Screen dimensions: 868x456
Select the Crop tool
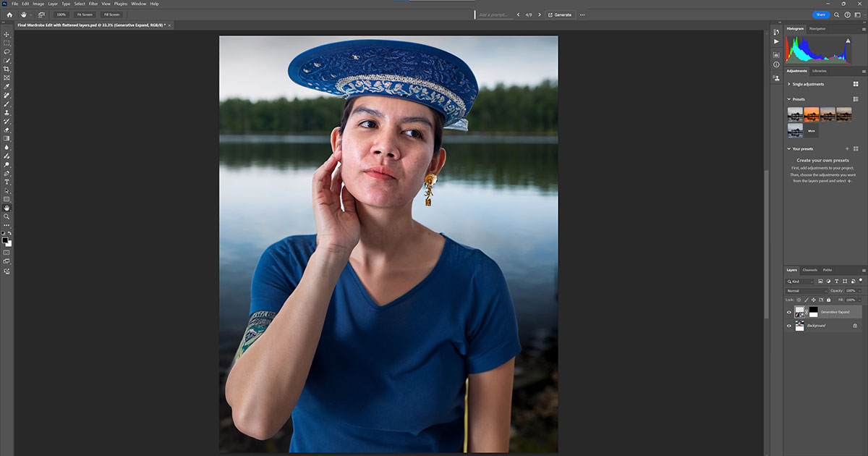(x=7, y=69)
